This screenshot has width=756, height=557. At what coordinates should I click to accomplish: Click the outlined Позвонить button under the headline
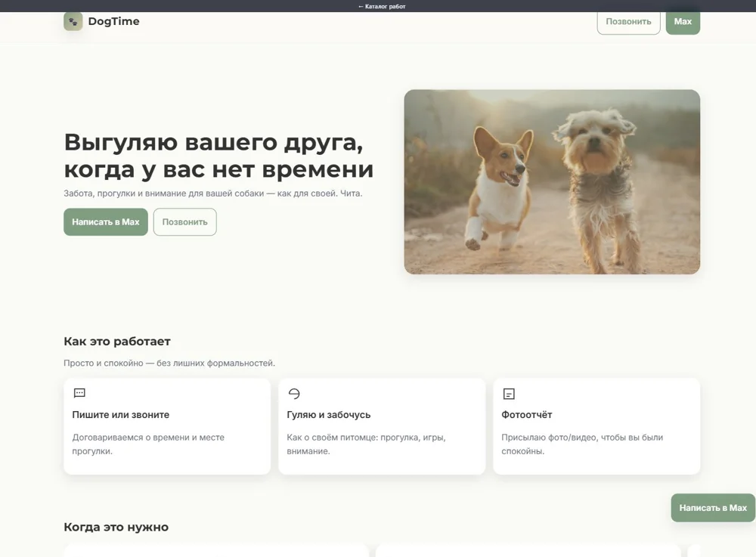coord(184,222)
